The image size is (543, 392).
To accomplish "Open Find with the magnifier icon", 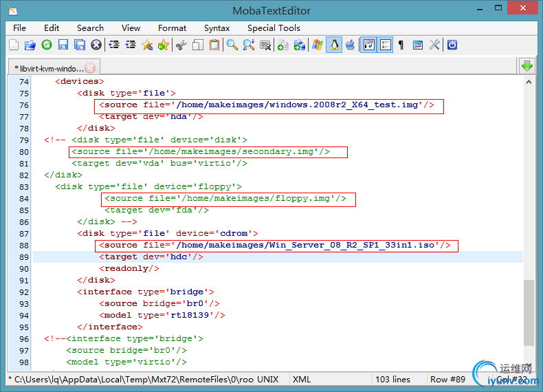I will click(x=232, y=45).
